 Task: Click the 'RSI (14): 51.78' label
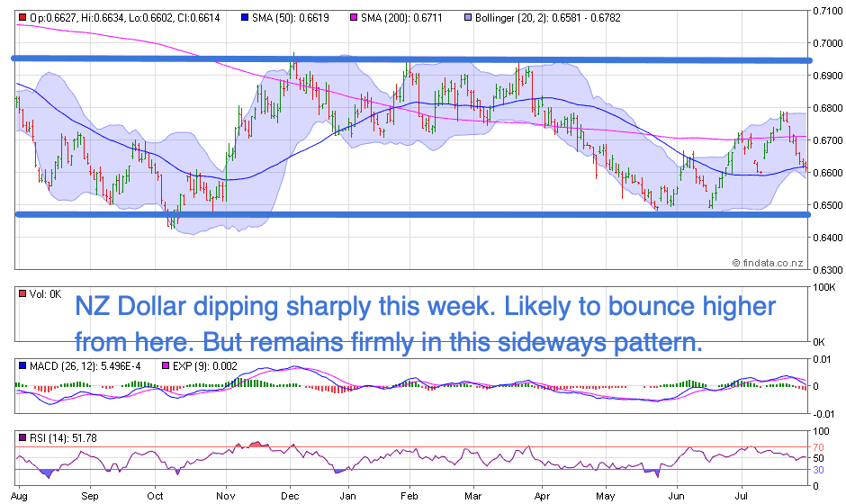63,438
